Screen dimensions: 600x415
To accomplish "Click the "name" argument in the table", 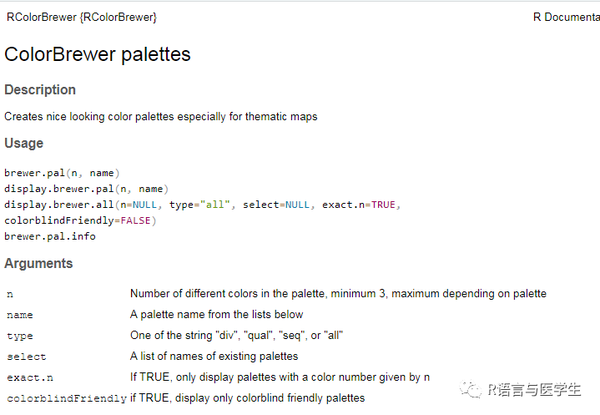I will tap(19, 315).
